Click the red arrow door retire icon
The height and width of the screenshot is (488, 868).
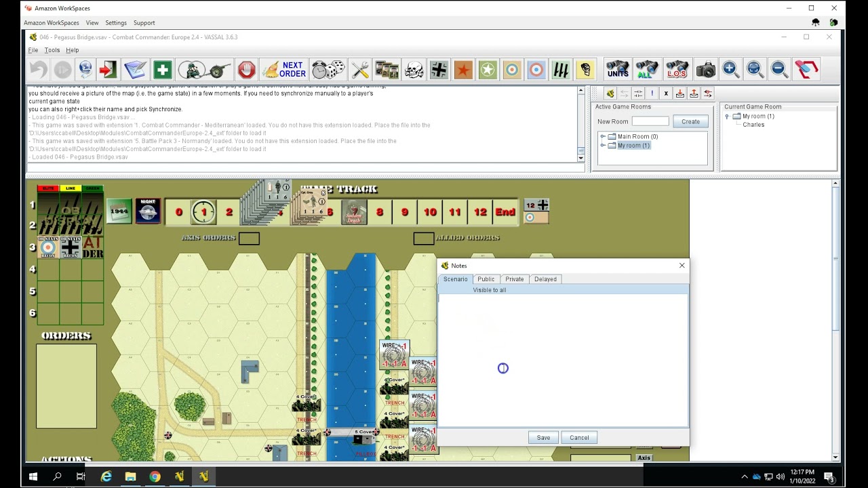click(x=108, y=69)
